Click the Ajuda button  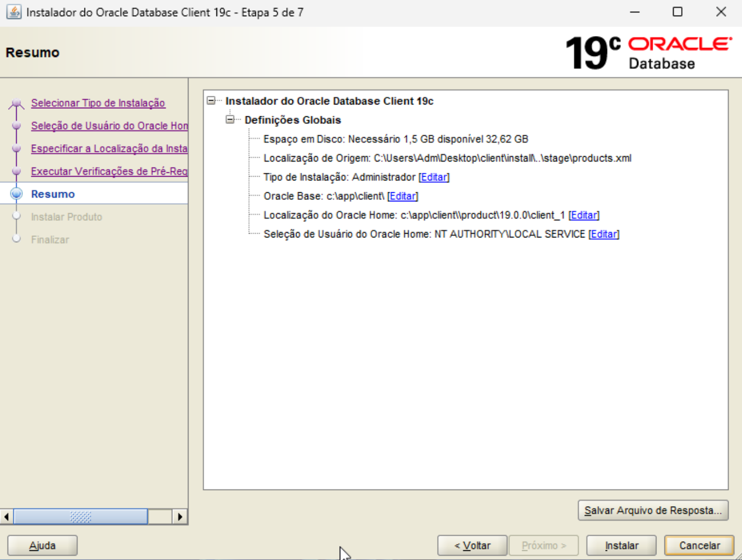pos(42,545)
